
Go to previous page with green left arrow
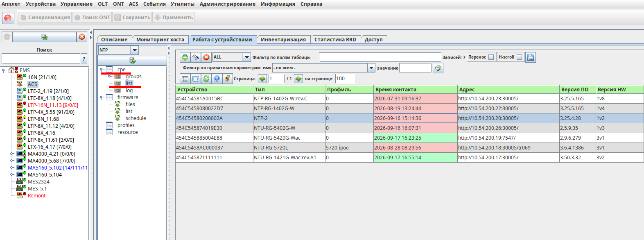(262, 79)
